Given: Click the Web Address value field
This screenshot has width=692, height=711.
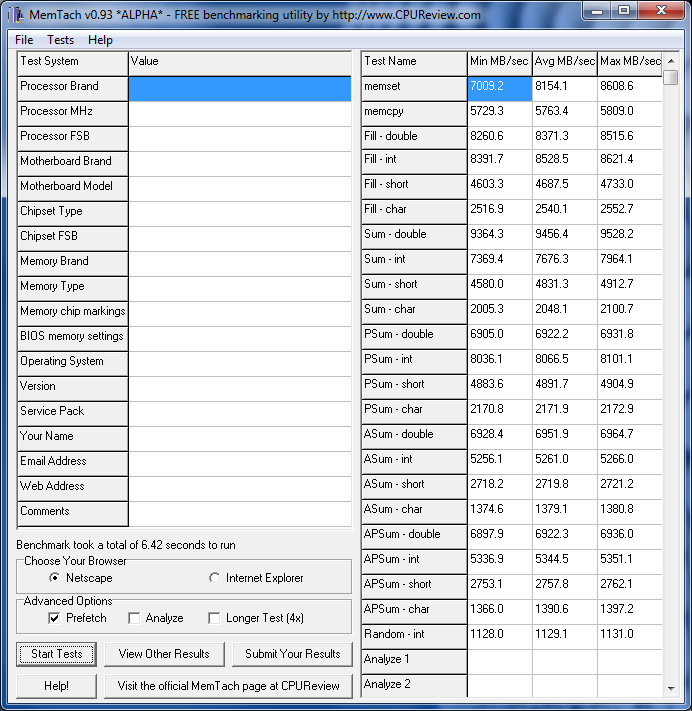Looking at the screenshot, I should click(240, 488).
